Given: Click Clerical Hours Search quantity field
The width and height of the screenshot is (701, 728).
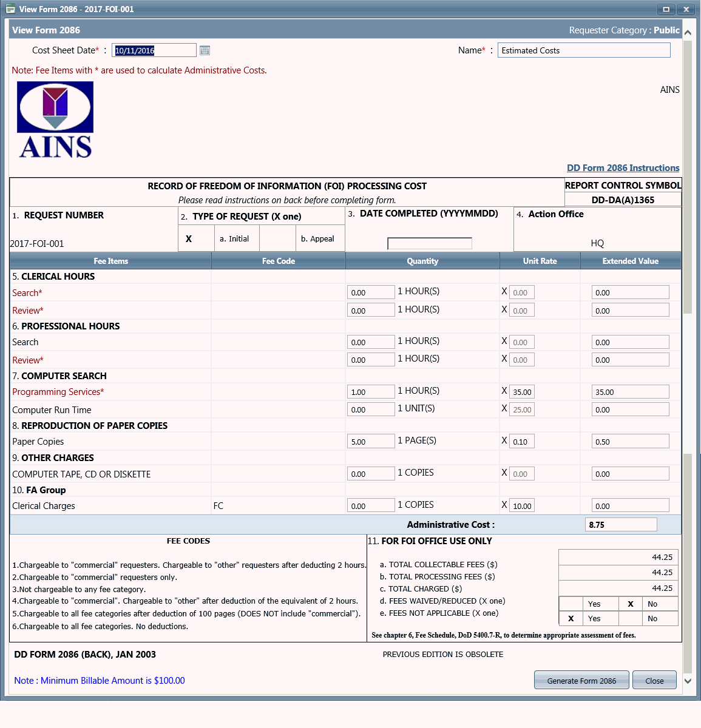Looking at the screenshot, I should pyautogui.click(x=371, y=292).
